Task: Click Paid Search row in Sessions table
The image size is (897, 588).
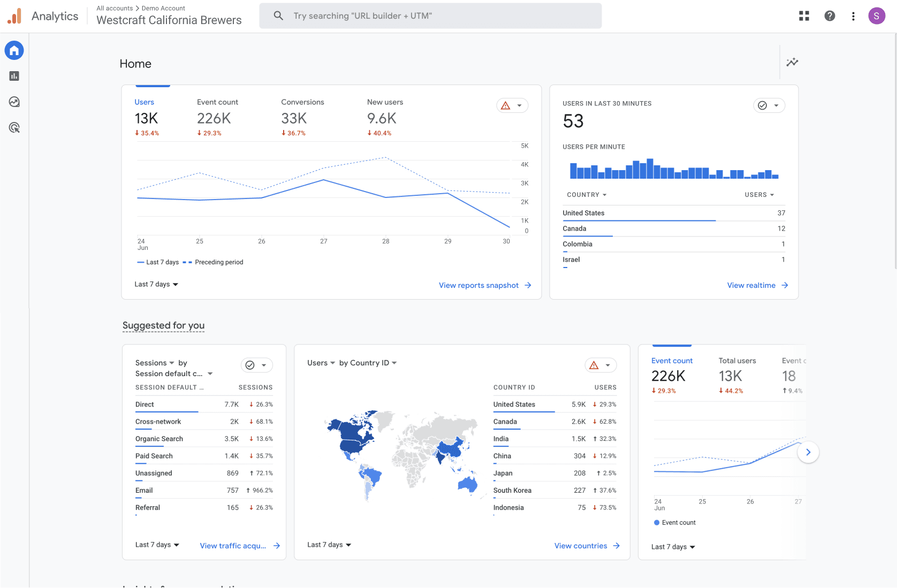Action: point(204,456)
